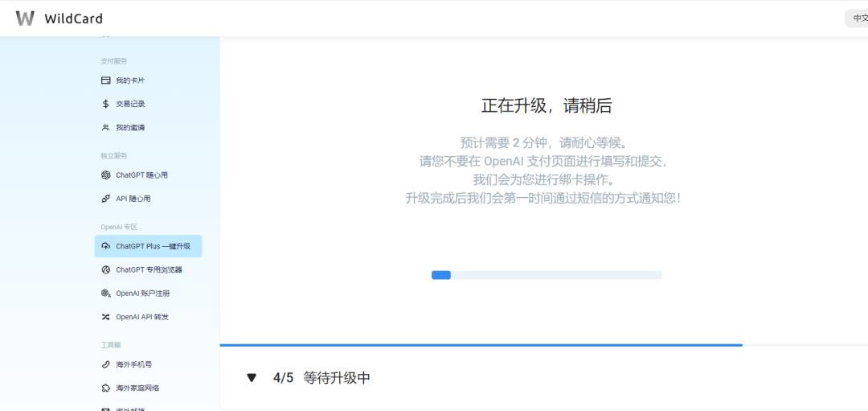Click the 我们会为您进行绑卡操作 text line

[x=544, y=179]
